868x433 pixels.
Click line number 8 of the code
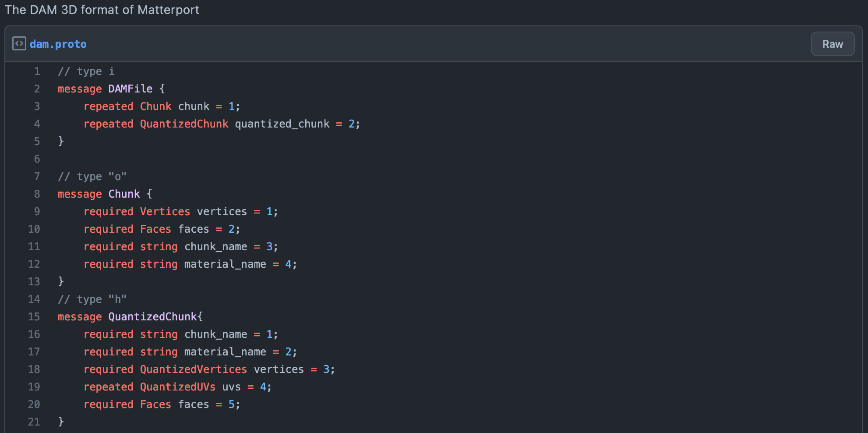pyautogui.click(x=37, y=194)
